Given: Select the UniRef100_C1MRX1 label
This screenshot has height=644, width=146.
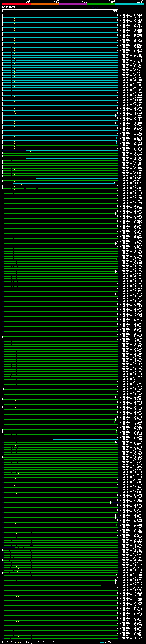Looking at the screenshot, I should coord(131,165).
